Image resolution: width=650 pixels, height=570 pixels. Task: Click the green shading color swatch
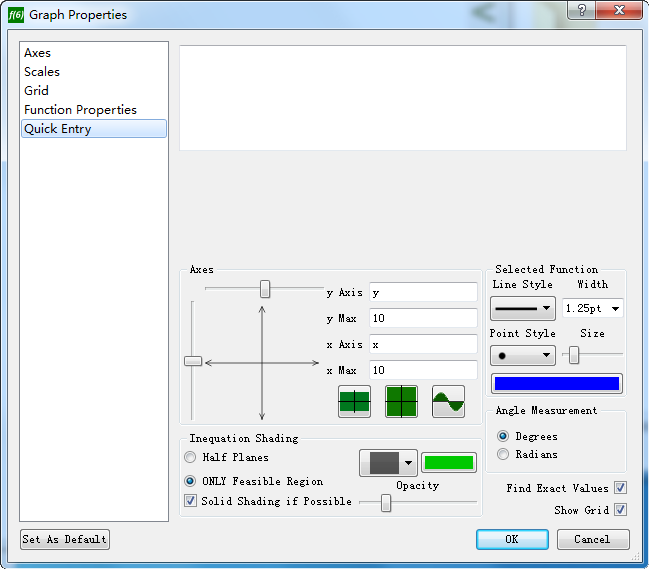point(448,463)
